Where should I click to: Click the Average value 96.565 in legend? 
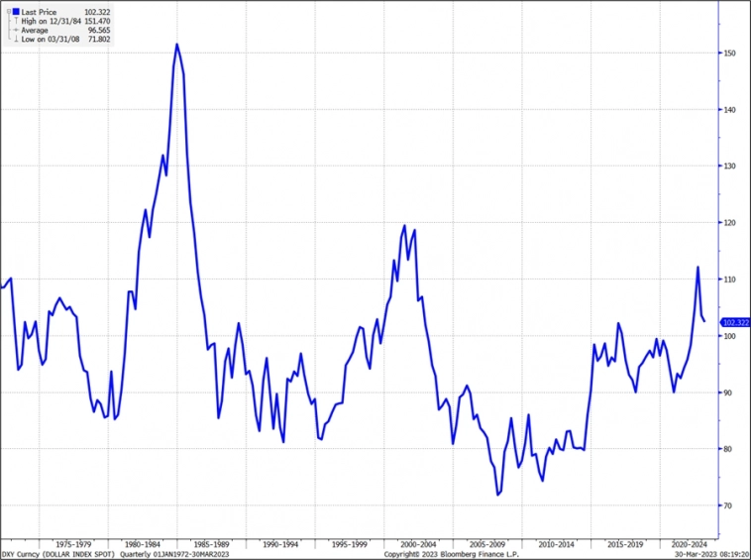[x=96, y=30]
